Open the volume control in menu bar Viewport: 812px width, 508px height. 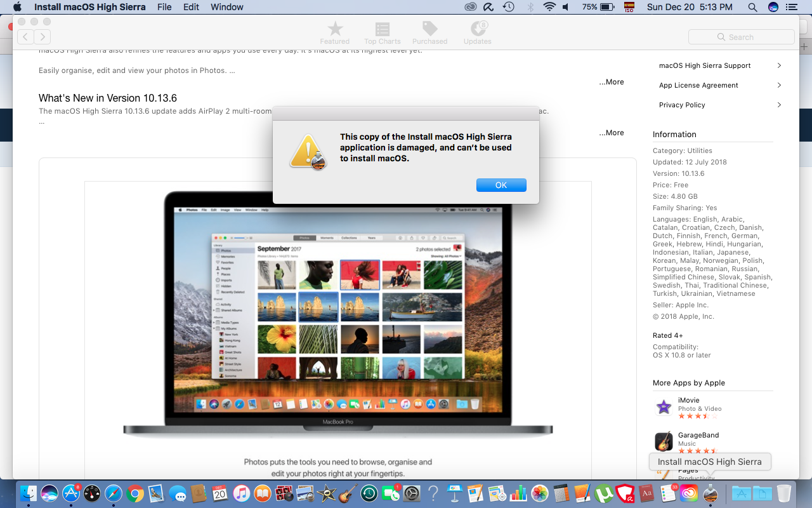(x=566, y=7)
